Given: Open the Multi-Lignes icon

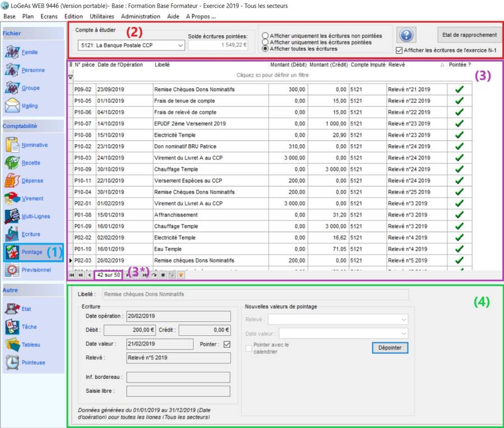Looking at the screenshot, I should pyautogui.click(x=12, y=216).
